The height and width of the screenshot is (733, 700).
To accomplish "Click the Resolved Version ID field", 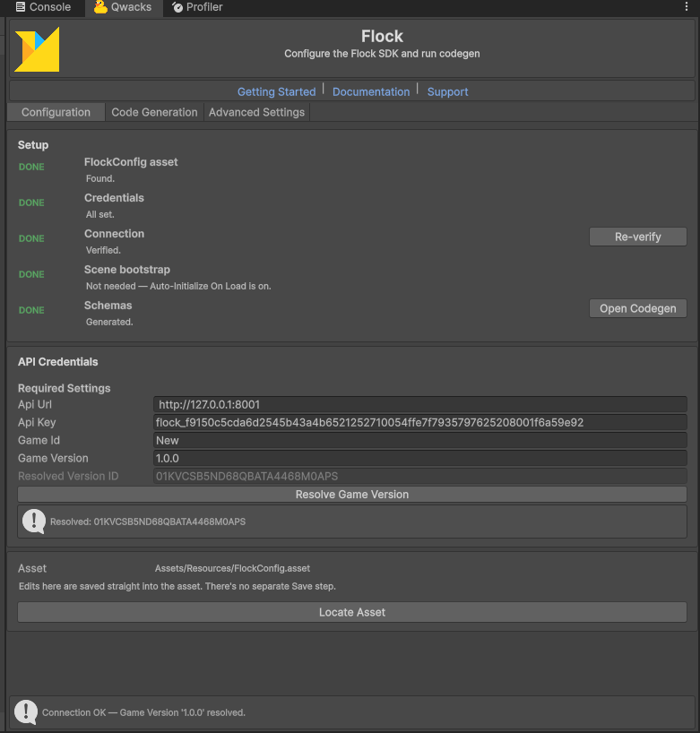I will [x=419, y=476].
